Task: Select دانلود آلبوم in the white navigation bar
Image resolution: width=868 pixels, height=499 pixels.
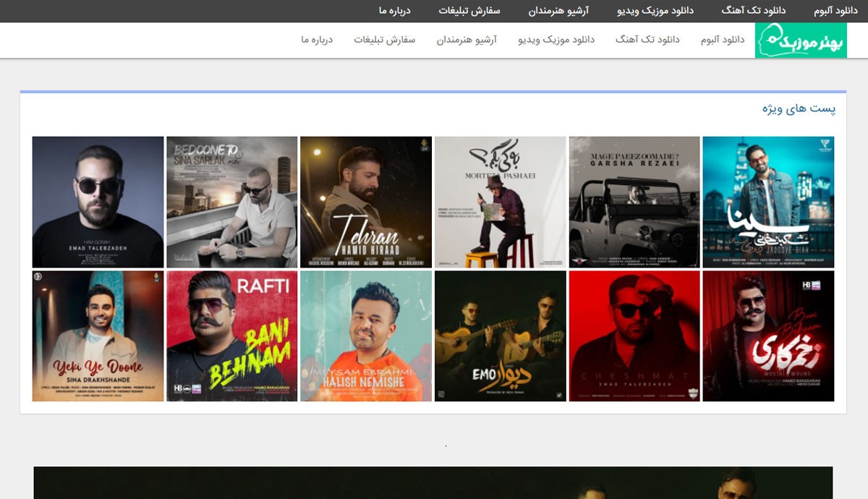Action: [x=723, y=40]
